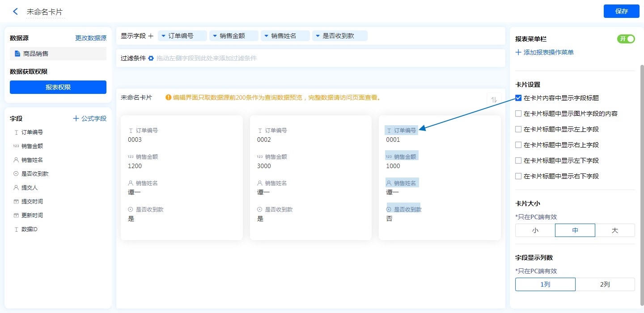Image resolution: width=644 pixels, height=313 pixels.
Task: Click the orange warning icon in preview header
Action: pyautogui.click(x=168, y=97)
